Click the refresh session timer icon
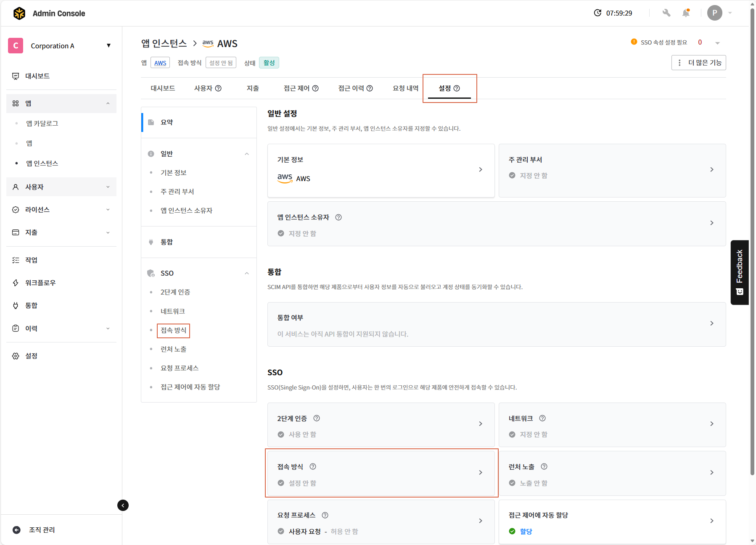The height and width of the screenshot is (545, 756). click(x=597, y=13)
